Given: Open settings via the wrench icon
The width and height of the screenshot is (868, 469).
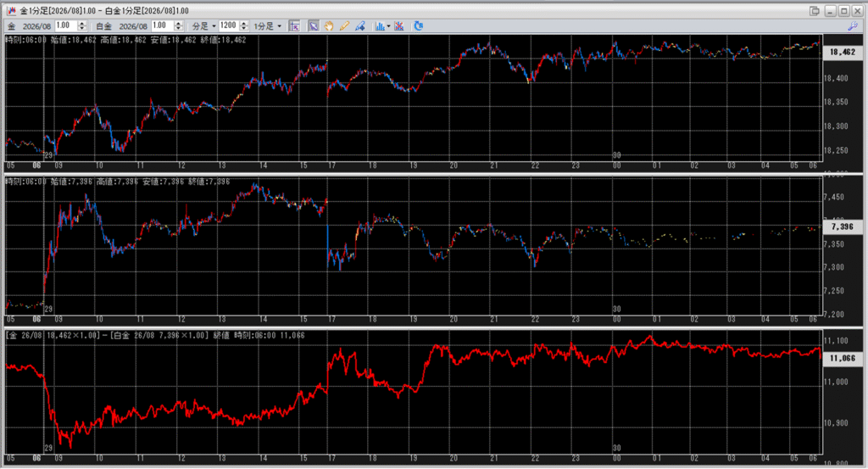Looking at the screenshot, I should (x=853, y=26).
